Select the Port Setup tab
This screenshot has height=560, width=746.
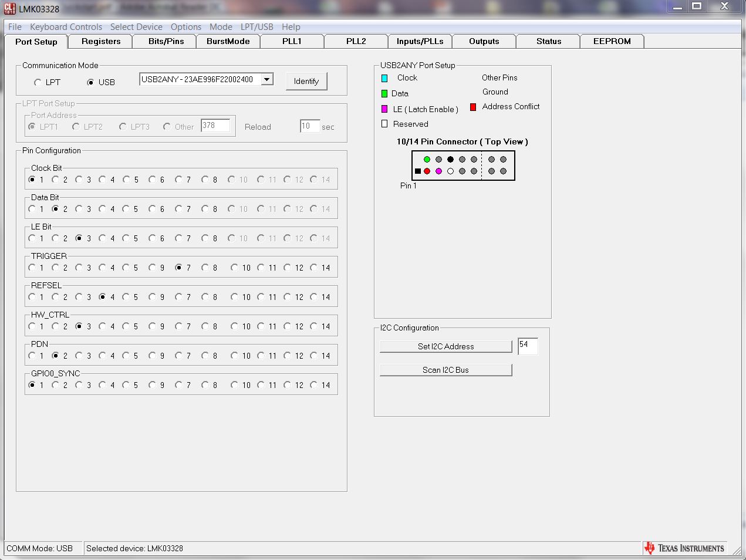point(36,42)
